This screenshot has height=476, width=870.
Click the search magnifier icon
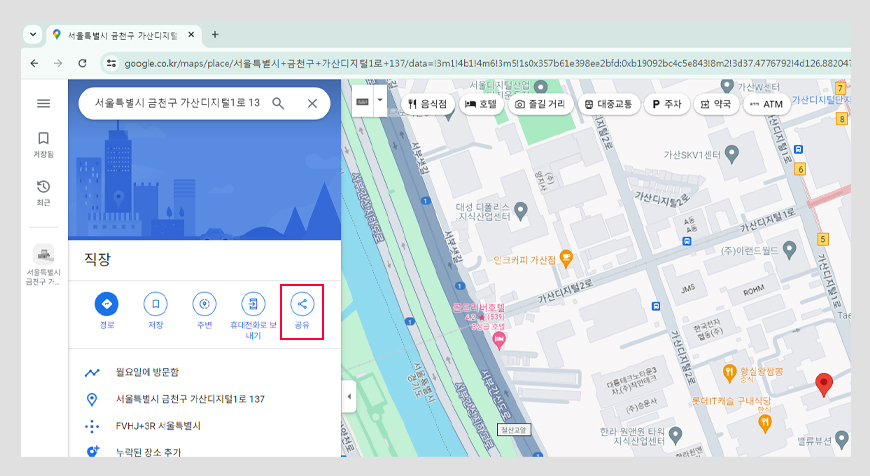click(x=278, y=103)
